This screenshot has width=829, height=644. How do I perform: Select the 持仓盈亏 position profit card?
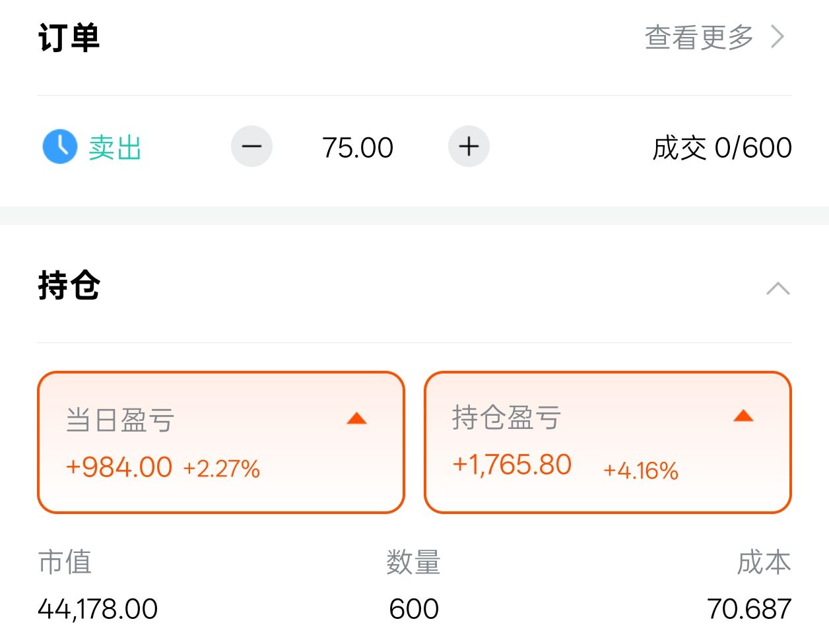tap(607, 442)
